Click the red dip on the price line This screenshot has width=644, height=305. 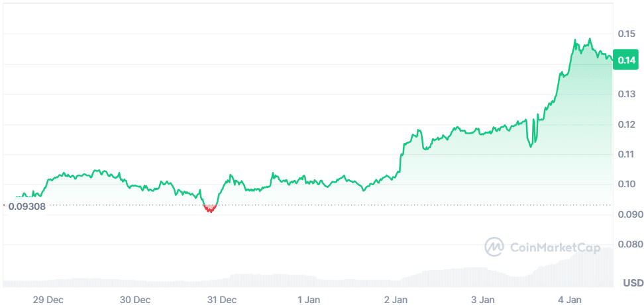(x=210, y=209)
